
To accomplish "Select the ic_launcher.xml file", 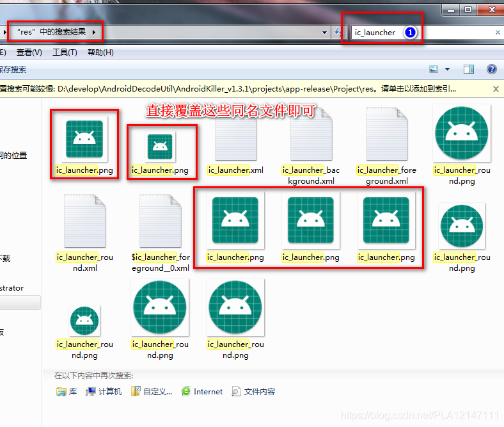I will [x=235, y=141].
